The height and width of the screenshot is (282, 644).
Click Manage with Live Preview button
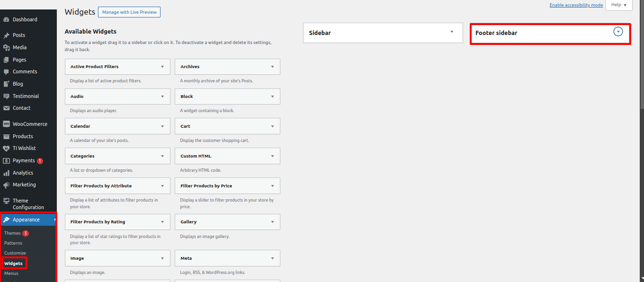coord(129,12)
